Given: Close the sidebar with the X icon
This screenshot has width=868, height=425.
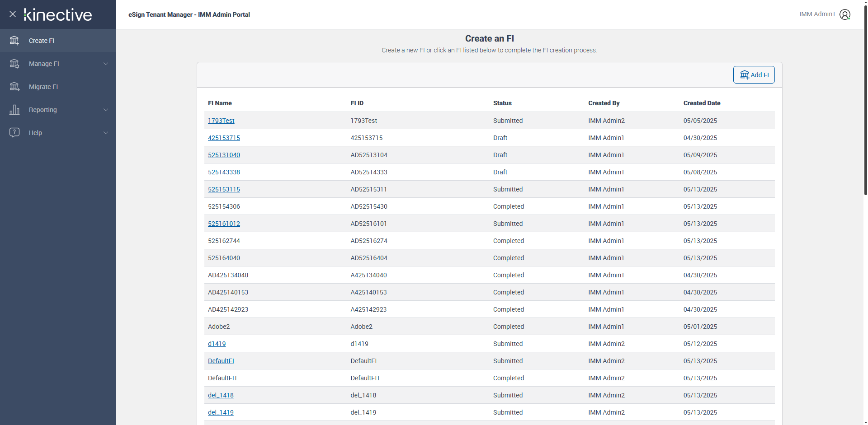Looking at the screenshot, I should click(13, 14).
